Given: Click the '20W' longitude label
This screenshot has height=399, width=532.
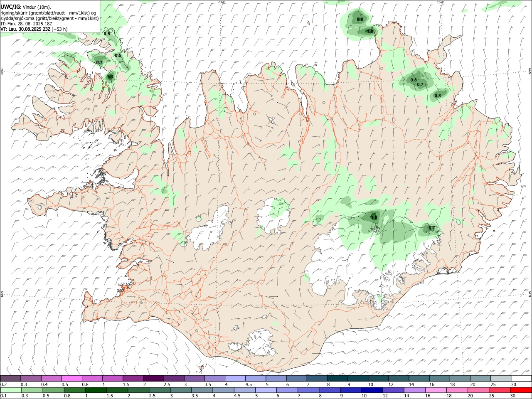Looking at the screenshot, I should (x=221, y=2).
